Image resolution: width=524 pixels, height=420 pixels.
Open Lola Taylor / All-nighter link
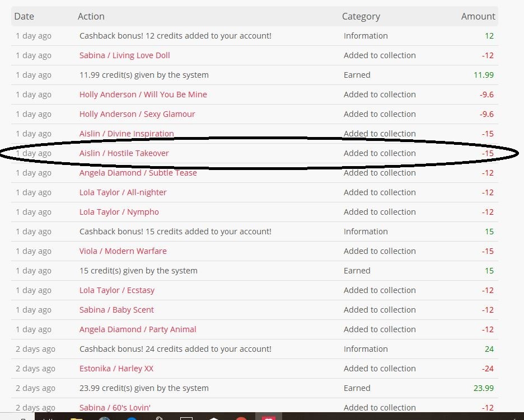tap(123, 192)
